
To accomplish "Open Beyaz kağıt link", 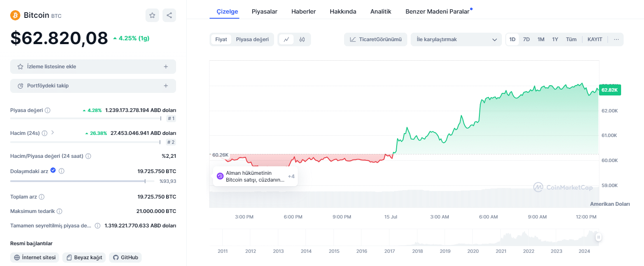I will [x=84, y=258].
